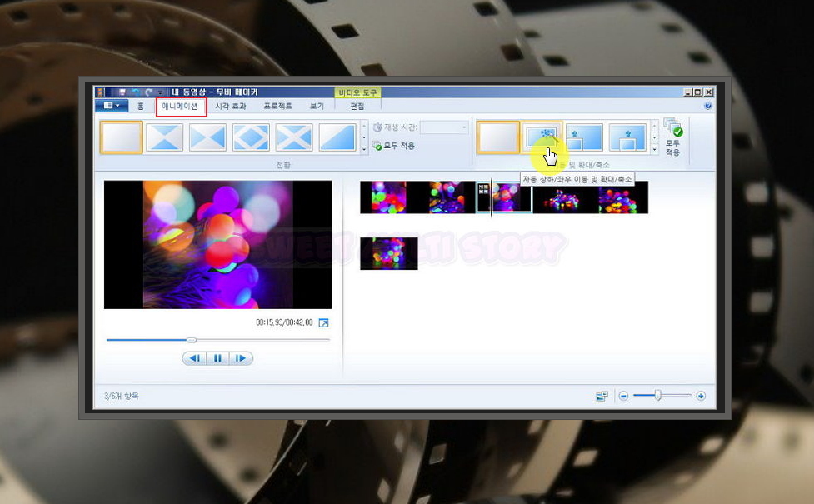Open the full screen preview icon
Screen dimensions: 814x504
click(323, 323)
